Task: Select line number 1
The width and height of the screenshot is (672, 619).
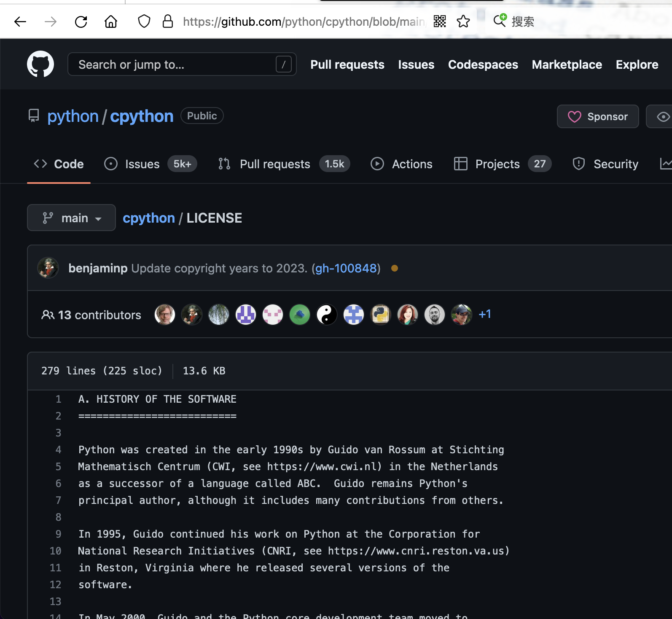Action: point(58,399)
